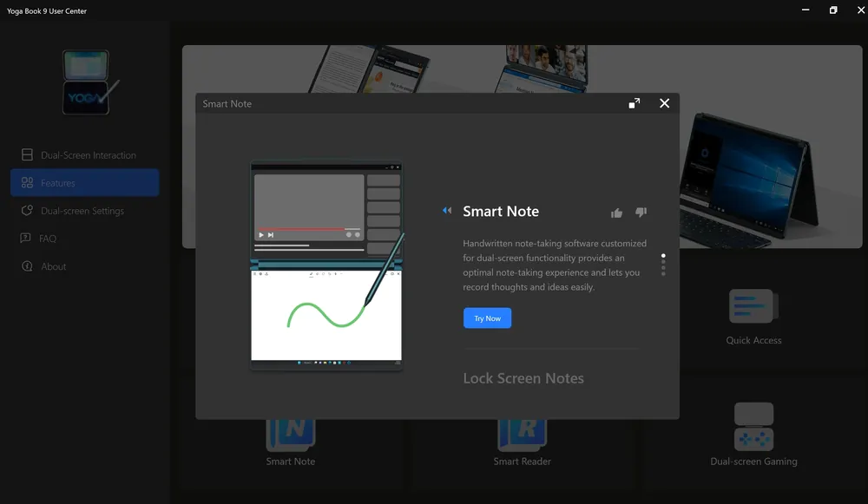Click the Lock Screen Notes heading

tap(523, 378)
